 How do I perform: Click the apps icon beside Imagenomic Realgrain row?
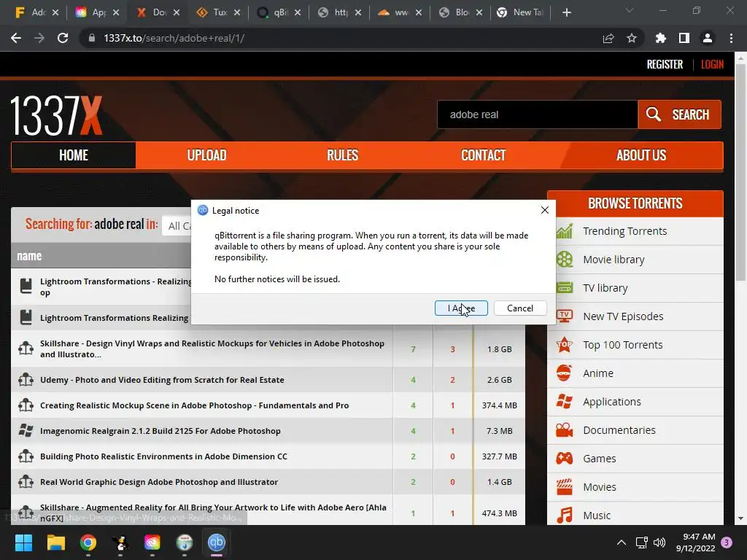click(26, 431)
